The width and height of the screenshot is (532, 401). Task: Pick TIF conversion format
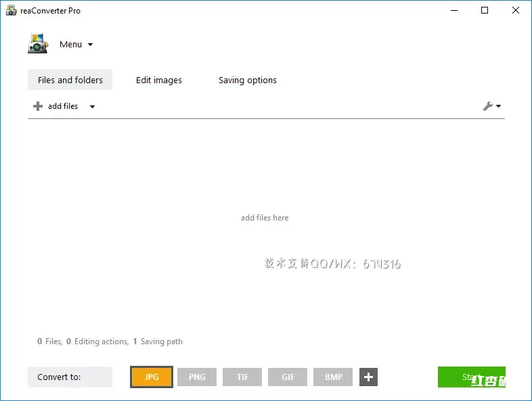point(242,377)
